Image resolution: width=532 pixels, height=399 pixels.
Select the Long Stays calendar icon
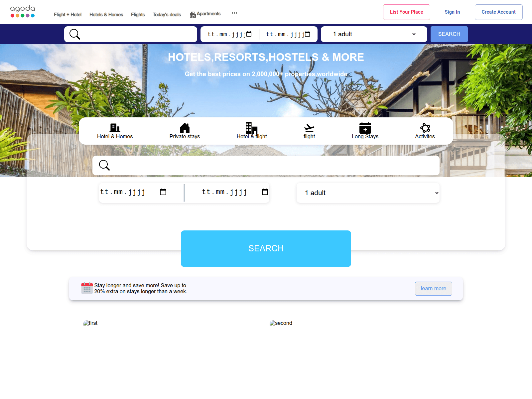coord(365,128)
